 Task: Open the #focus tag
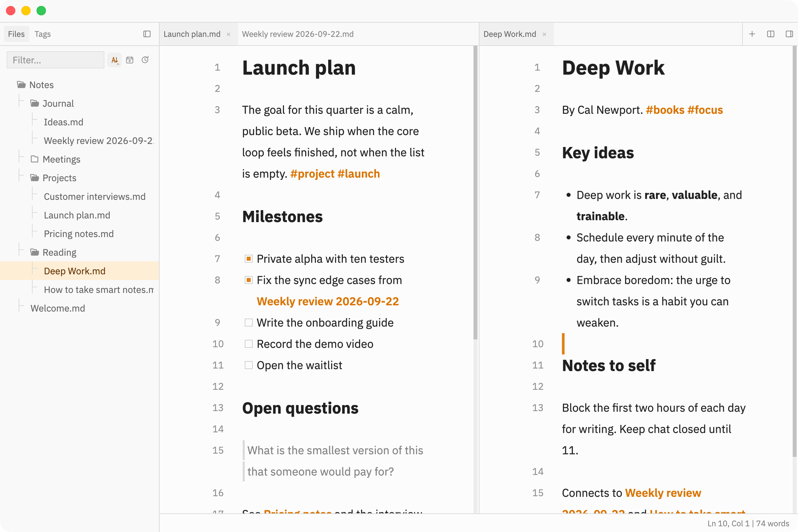(x=705, y=110)
